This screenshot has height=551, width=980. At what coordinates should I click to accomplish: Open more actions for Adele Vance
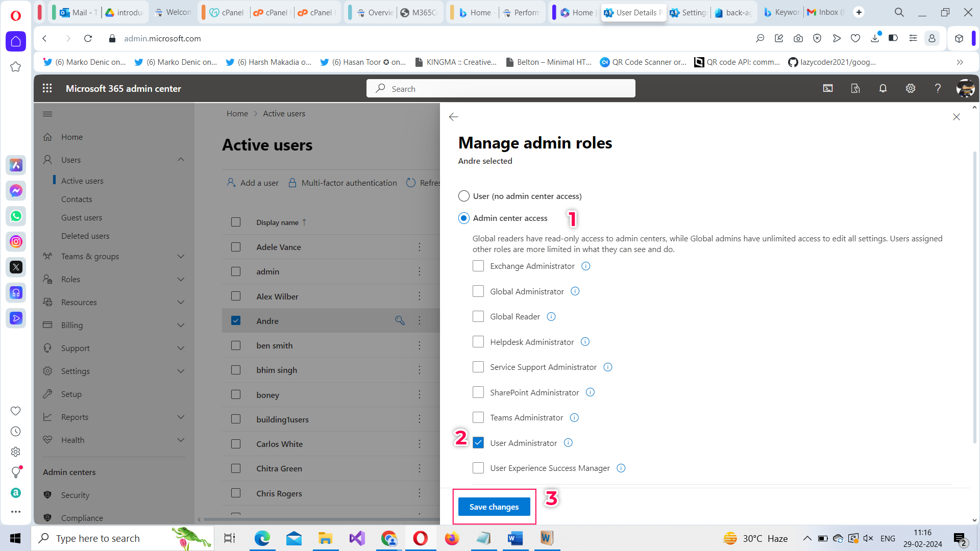click(x=420, y=247)
